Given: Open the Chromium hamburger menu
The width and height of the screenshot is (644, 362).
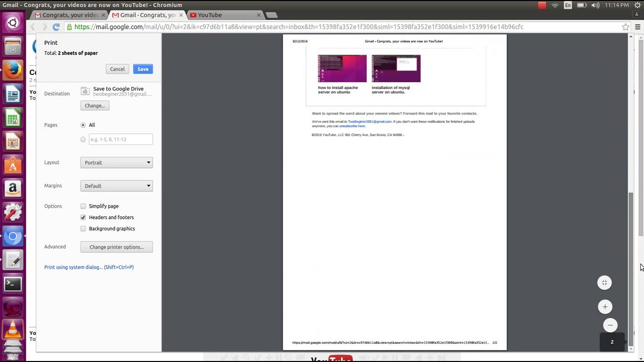Looking at the screenshot, I should point(637,27).
